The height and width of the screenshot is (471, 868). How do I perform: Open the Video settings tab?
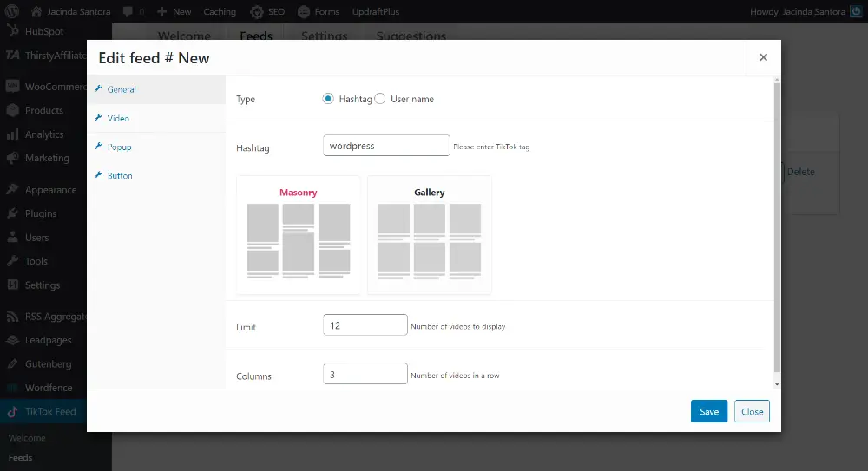[x=118, y=118]
